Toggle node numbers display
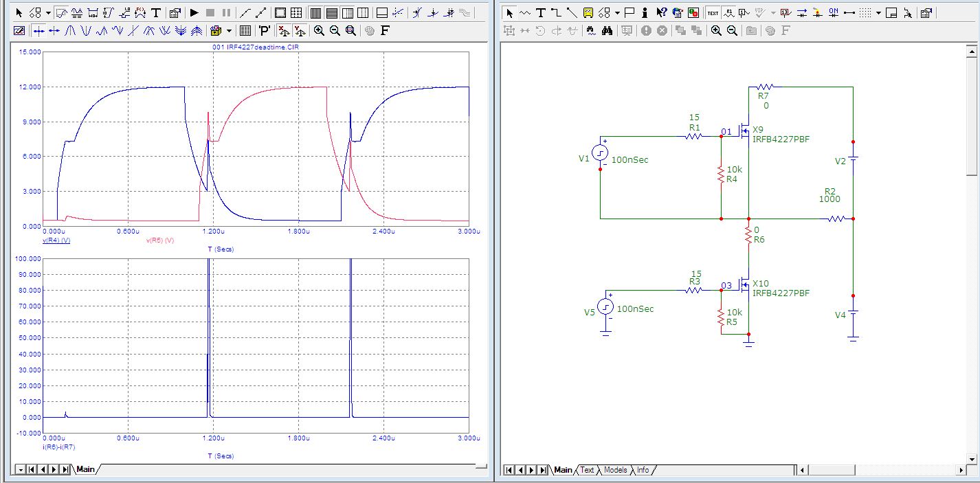The height and width of the screenshot is (483, 980). pyautogui.click(x=744, y=12)
